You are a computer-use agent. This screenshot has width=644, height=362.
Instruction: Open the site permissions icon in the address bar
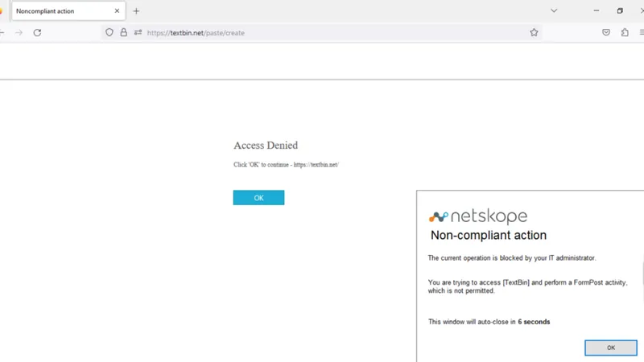[x=138, y=32]
